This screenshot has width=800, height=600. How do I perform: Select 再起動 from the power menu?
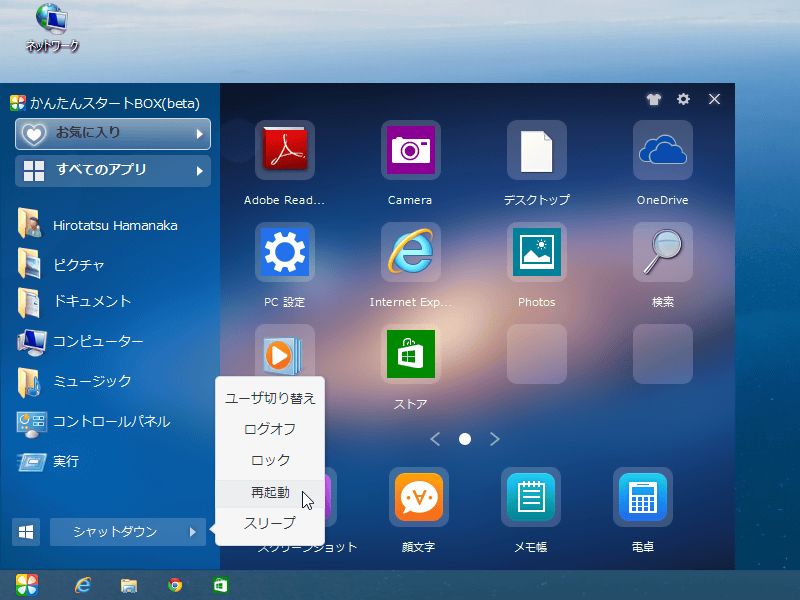point(270,492)
